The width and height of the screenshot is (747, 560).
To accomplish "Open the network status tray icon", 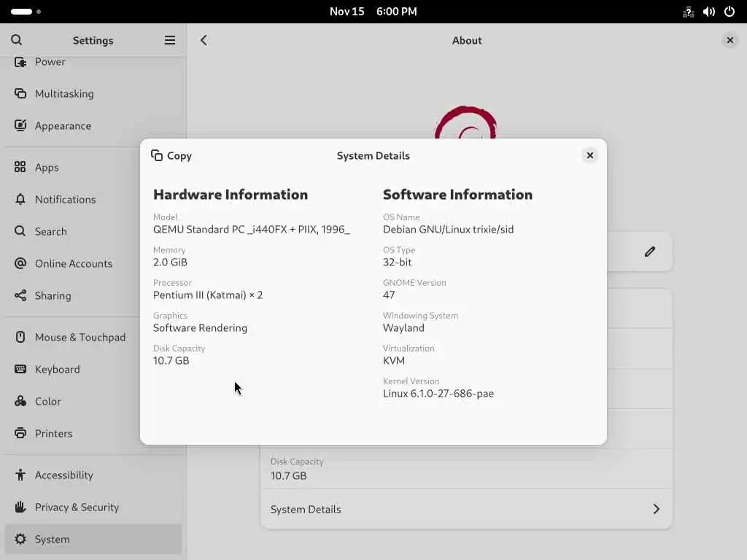I will tap(689, 12).
